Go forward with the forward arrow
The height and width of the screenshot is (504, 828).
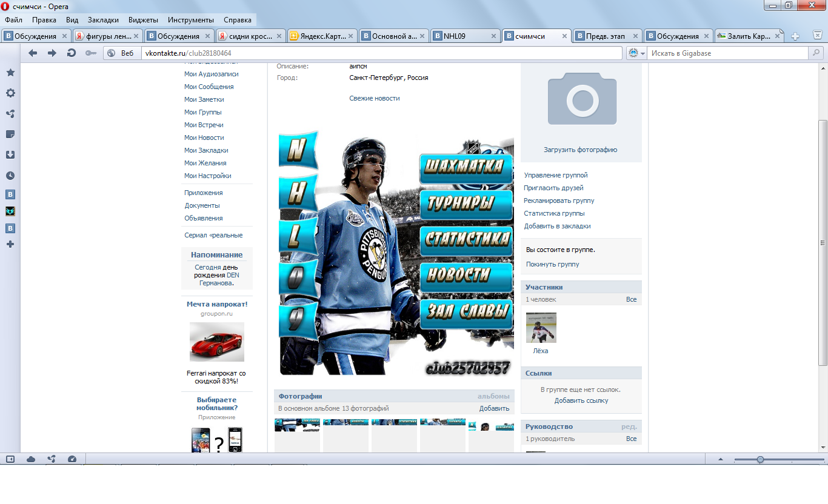pyautogui.click(x=52, y=53)
